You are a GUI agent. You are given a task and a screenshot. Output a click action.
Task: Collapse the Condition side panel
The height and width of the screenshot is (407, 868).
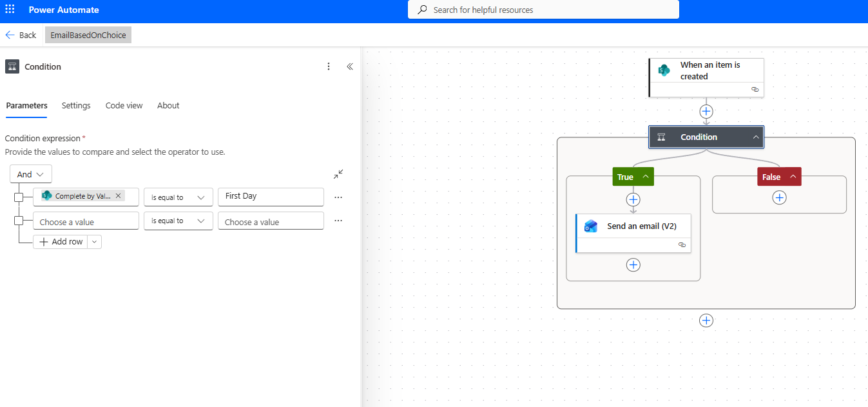[350, 66]
